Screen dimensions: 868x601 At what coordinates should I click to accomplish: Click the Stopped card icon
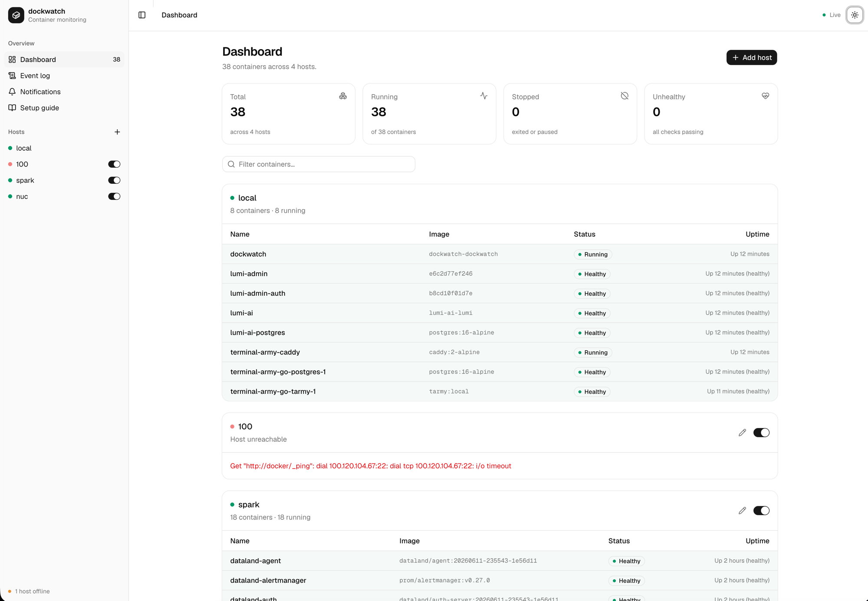tap(625, 96)
